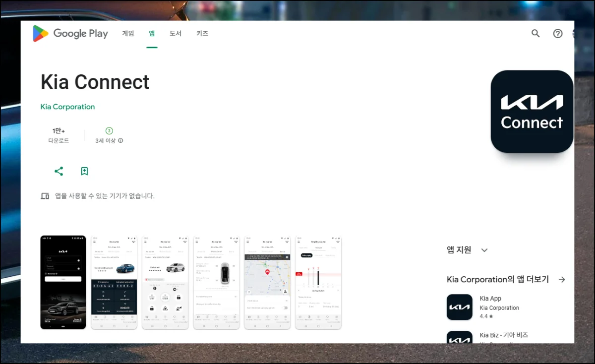
Task: Click the Kia Biz - 기아 비즈 icon
Action: point(460,337)
